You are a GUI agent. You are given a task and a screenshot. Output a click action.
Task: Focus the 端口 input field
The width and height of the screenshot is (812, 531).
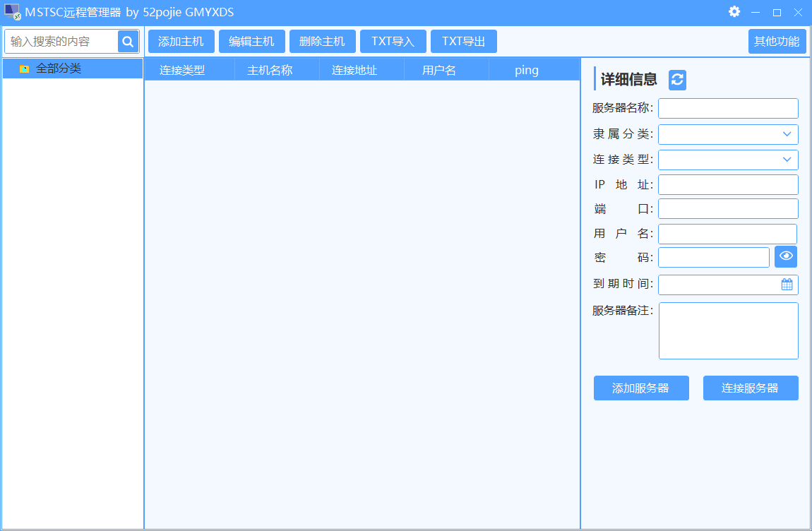tap(728, 209)
